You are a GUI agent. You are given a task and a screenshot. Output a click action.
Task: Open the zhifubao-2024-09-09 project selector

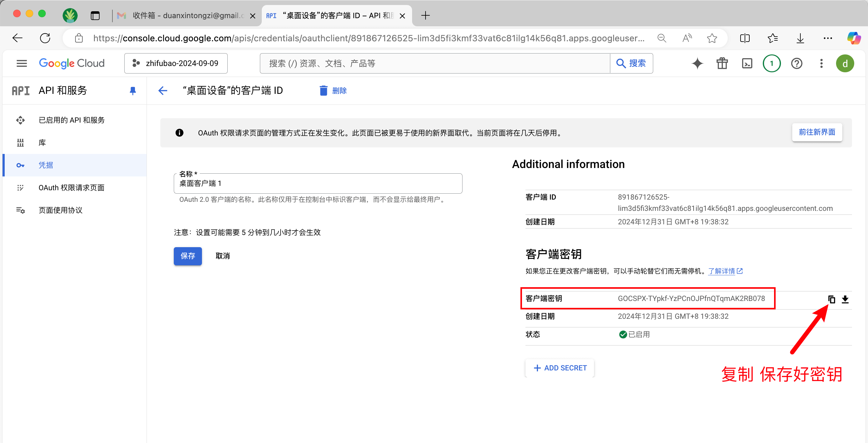[x=176, y=63]
